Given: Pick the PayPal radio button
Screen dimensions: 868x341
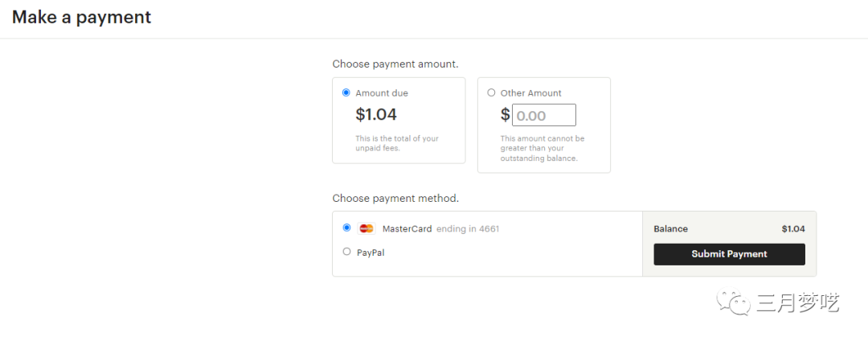Looking at the screenshot, I should (346, 252).
